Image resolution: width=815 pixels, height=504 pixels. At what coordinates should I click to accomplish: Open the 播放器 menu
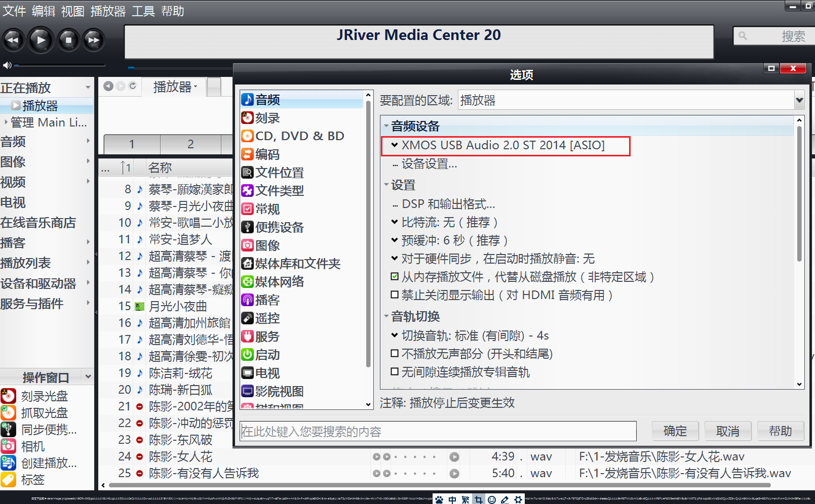108,11
